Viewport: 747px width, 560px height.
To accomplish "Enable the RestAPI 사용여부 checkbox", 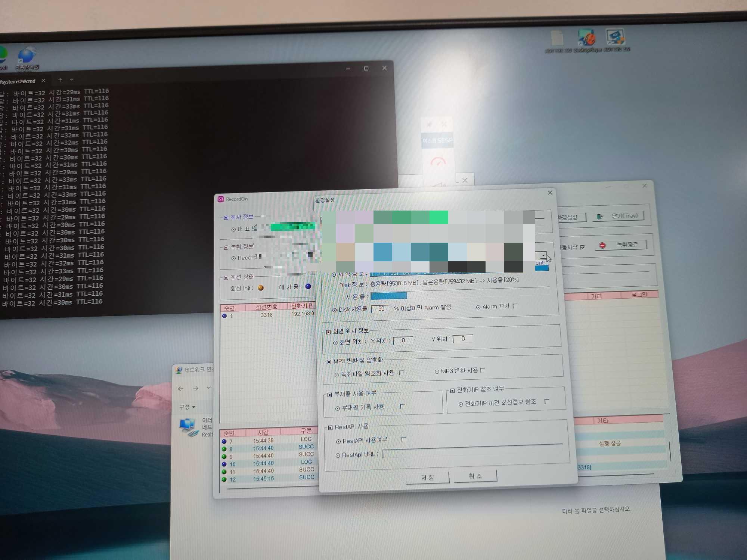I will click(x=404, y=439).
